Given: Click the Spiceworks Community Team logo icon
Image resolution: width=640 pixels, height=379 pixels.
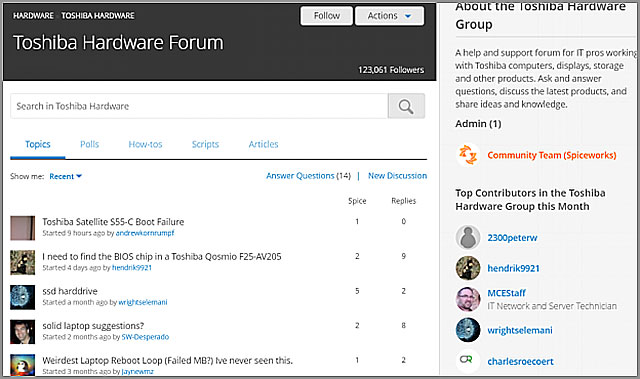Looking at the screenshot, I should pyautogui.click(x=468, y=155).
